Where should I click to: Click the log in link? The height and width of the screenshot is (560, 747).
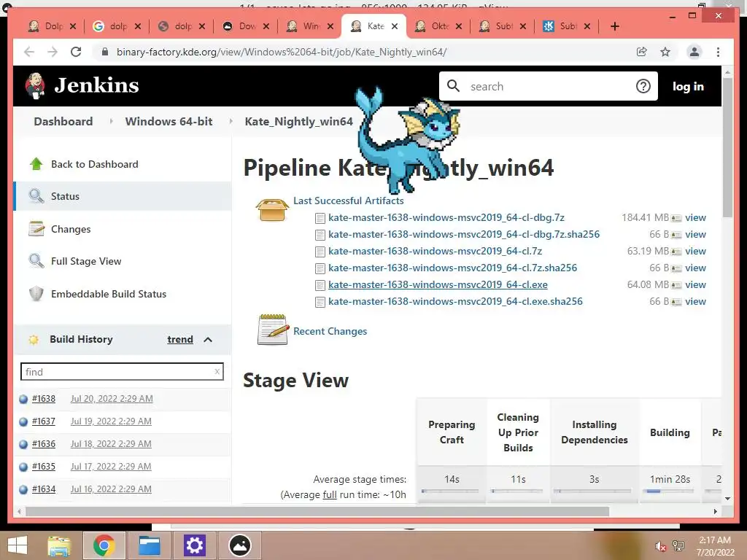click(x=688, y=86)
